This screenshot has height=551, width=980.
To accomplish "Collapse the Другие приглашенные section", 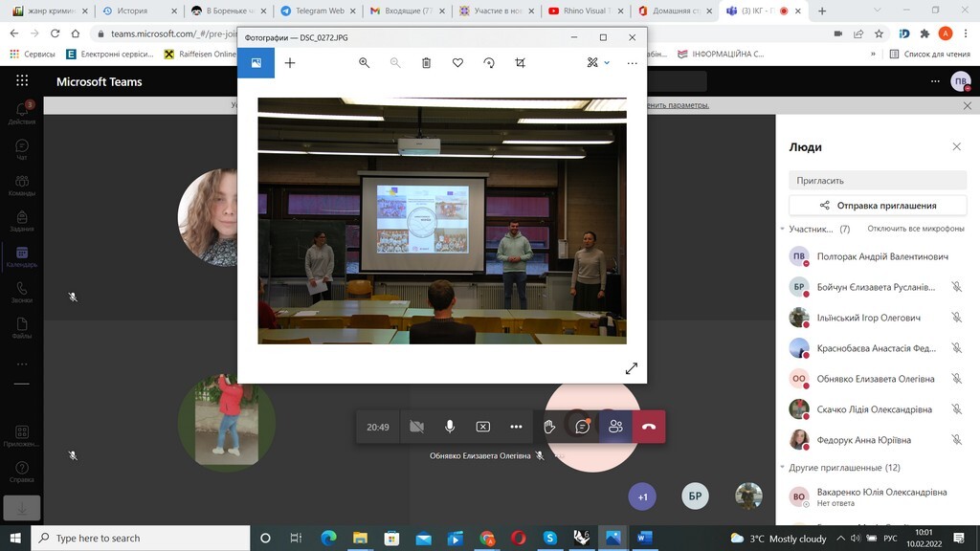I will pos(783,467).
